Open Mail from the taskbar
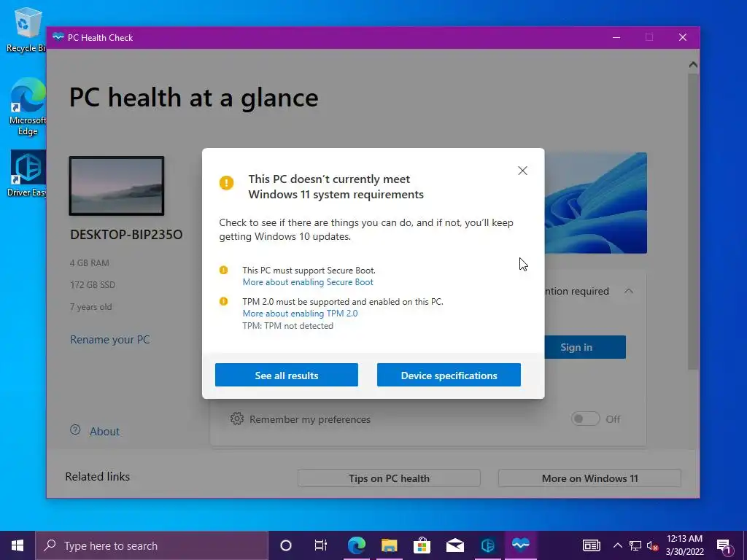 [x=455, y=545]
